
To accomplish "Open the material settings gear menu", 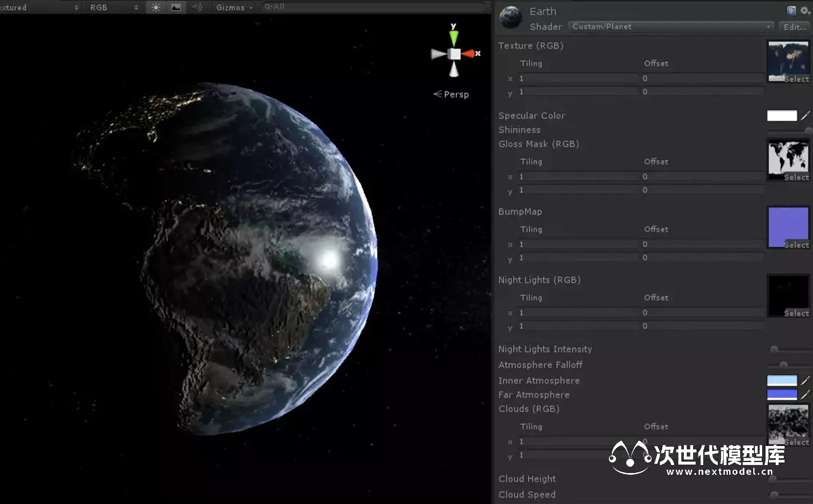I will pos(805,11).
